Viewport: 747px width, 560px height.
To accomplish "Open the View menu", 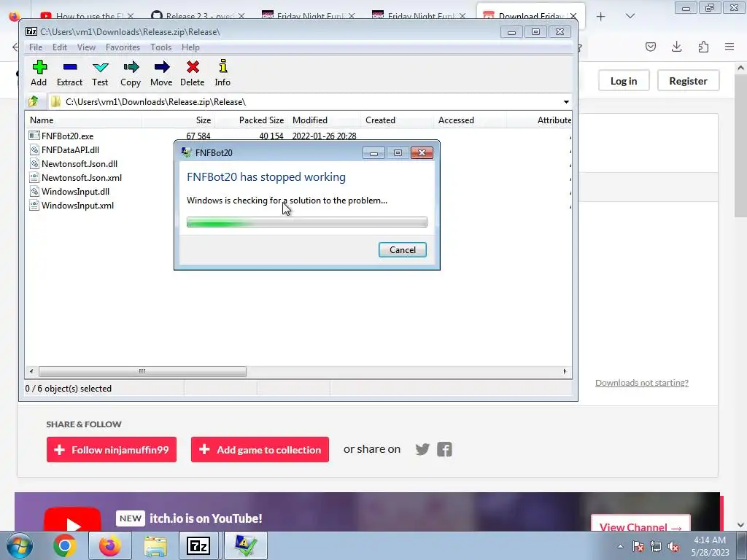I will coord(86,47).
